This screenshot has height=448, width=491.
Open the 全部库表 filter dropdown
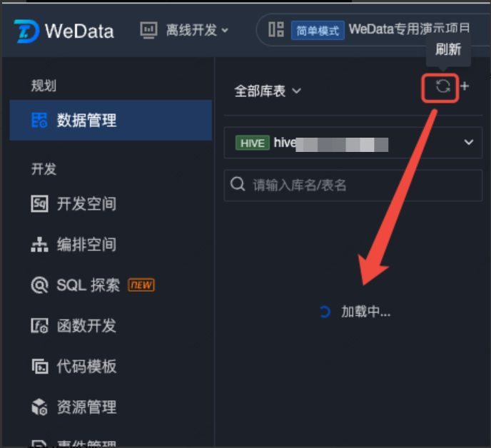click(268, 91)
